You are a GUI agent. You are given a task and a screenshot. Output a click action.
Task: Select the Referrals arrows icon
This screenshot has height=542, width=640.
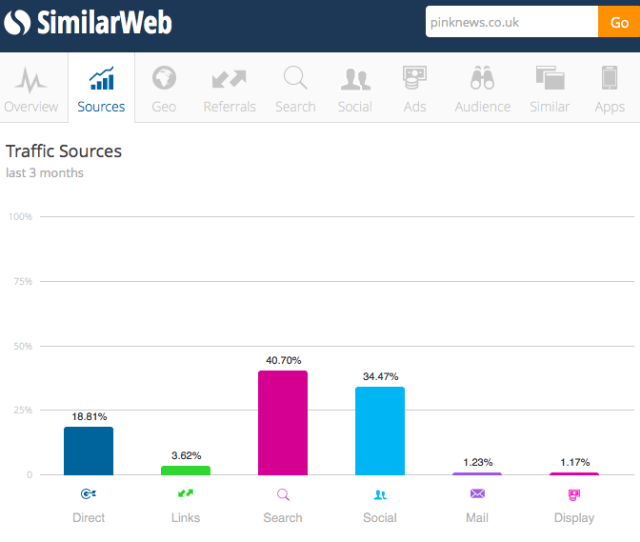click(229, 78)
